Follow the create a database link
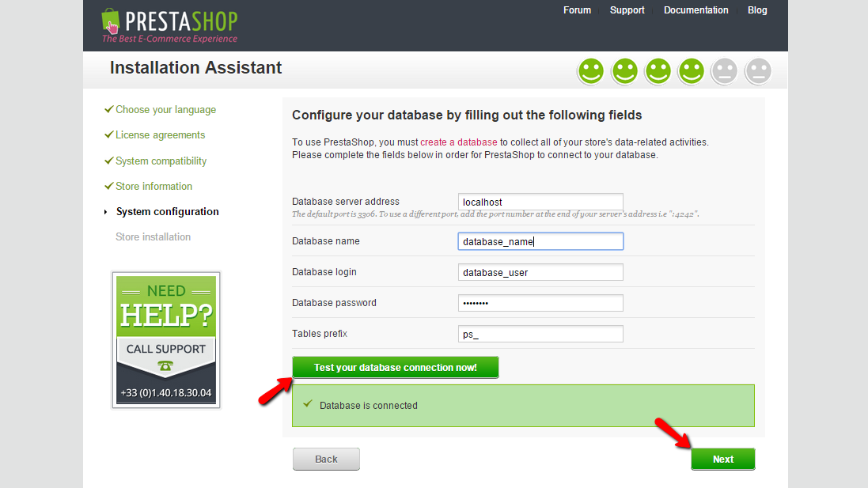 point(458,142)
